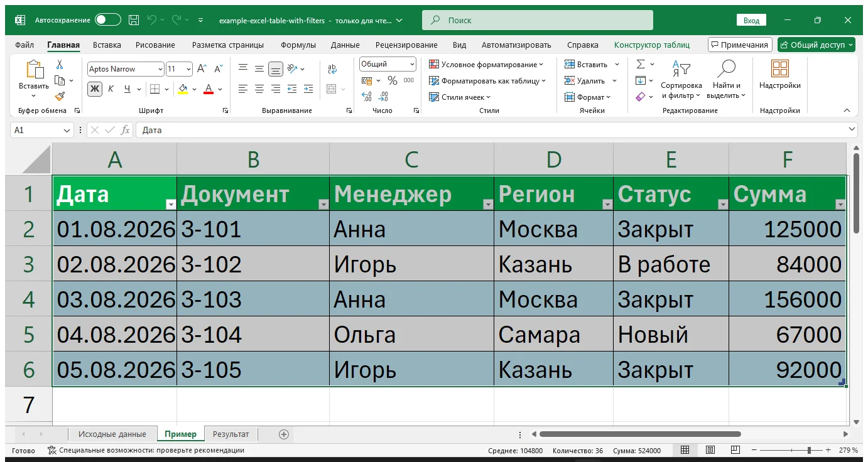Switch to the Результат sheet tab

click(x=231, y=434)
